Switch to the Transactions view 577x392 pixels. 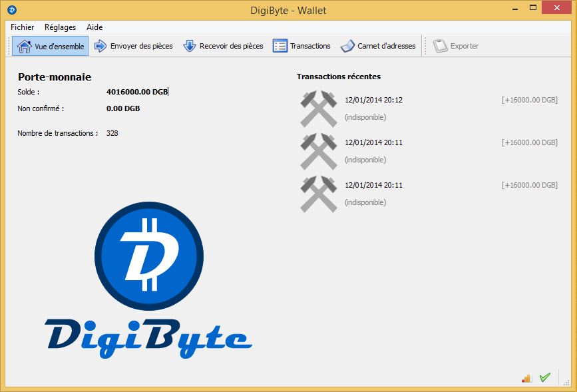coord(301,46)
